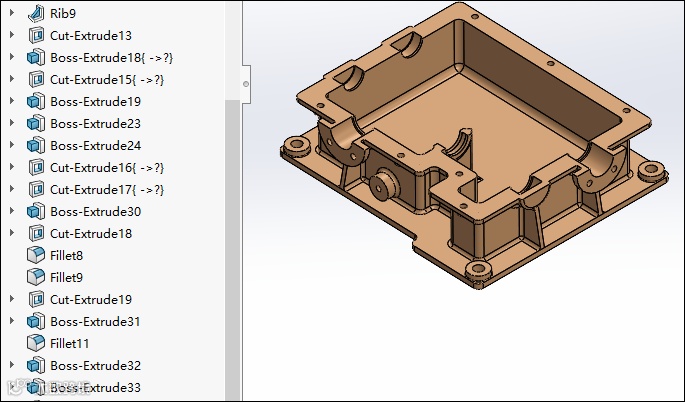
Task: Click the Boss-Extrude31 feature icon
Action: tap(36, 321)
